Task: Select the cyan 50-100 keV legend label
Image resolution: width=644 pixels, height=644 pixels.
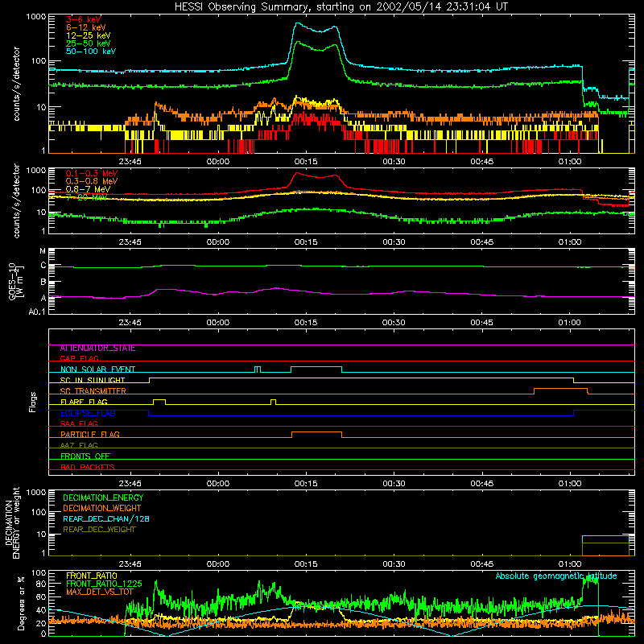Action: coord(91,52)
